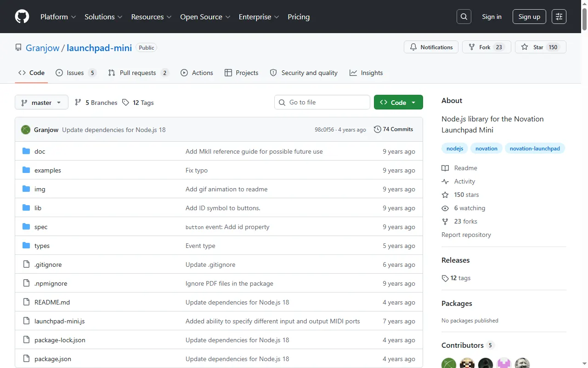The width and height of the screenshot is (588, 368).
Task: Select the novation-launchpad topic tag
Action: [535, 149]
